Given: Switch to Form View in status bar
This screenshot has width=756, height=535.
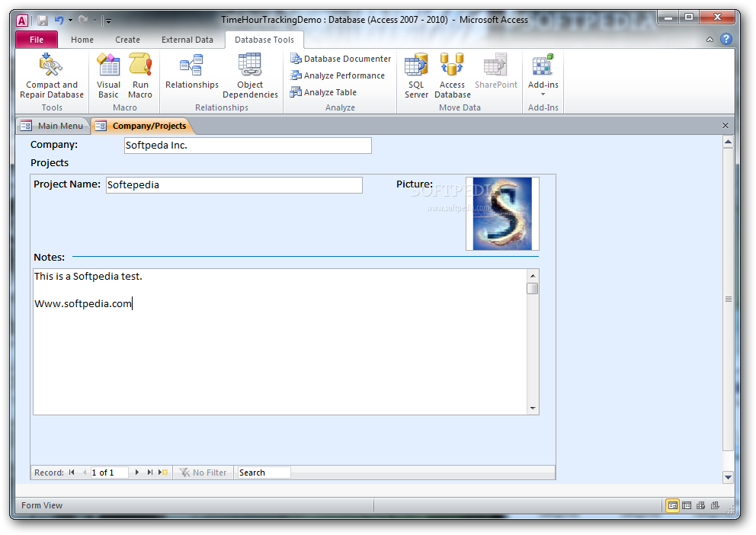Looking at the screenshot, I should (672, 505).
